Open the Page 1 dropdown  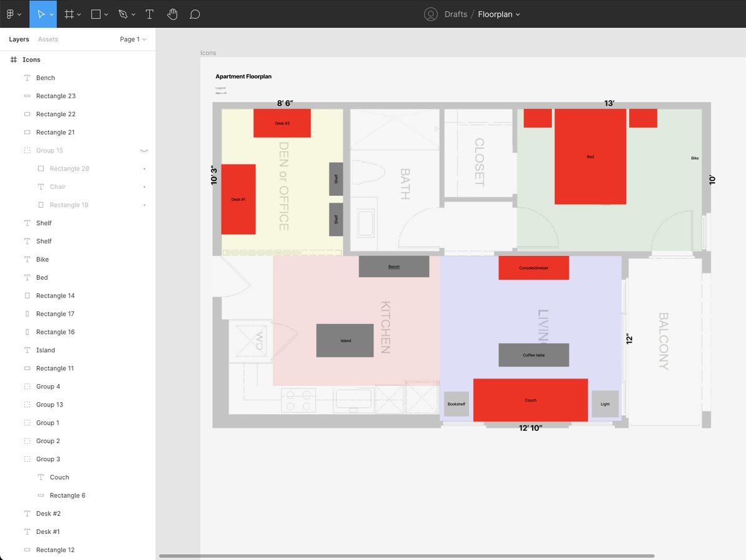[132, 39]
